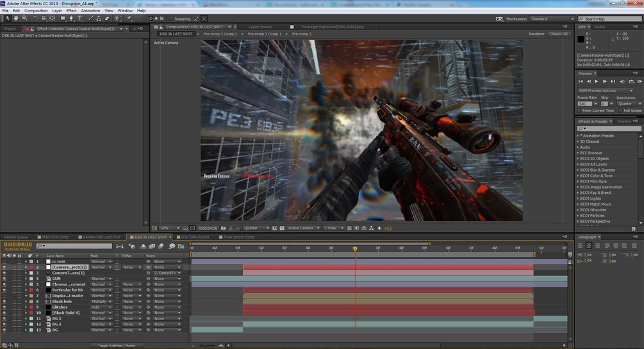Hide the BG 3 layer
The image size is (644, 349).
(x=4, y=319)
